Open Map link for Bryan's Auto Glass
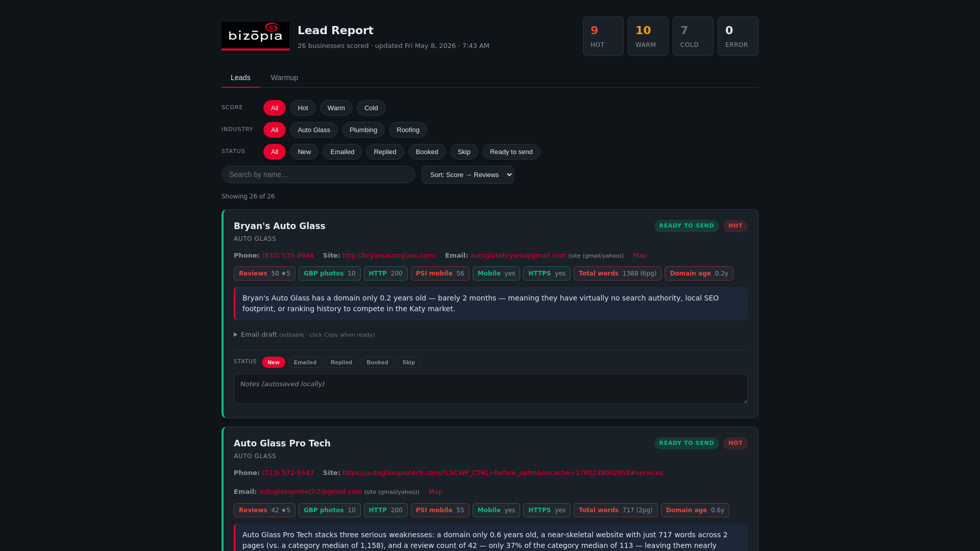980x551 pixels. click(x=640, y=256)
